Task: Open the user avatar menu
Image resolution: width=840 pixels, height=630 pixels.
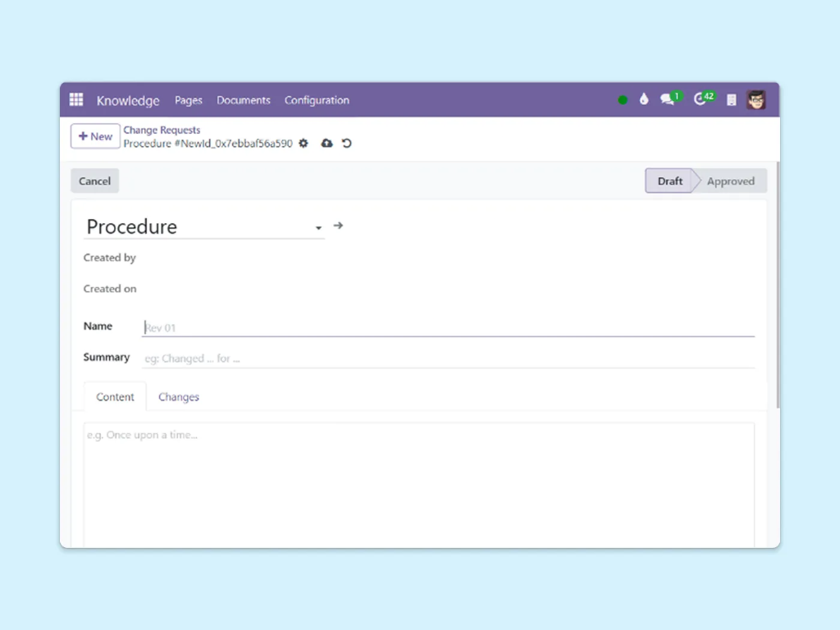Action: [756, 100]
